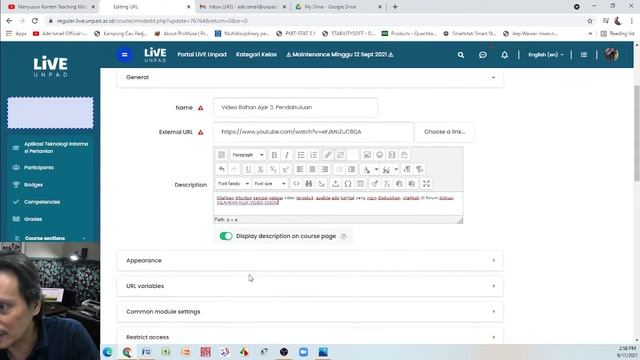The width and height of the screenshot is (640, 360).
Task: Open the Font size dropdown
Action: (269, 184)
